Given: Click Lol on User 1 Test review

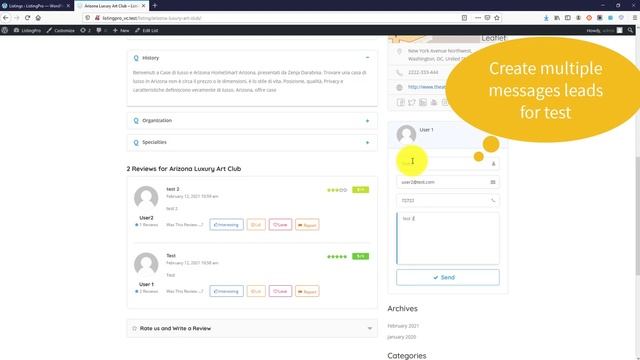Looking at the screenshot, I should click(256, 291).
